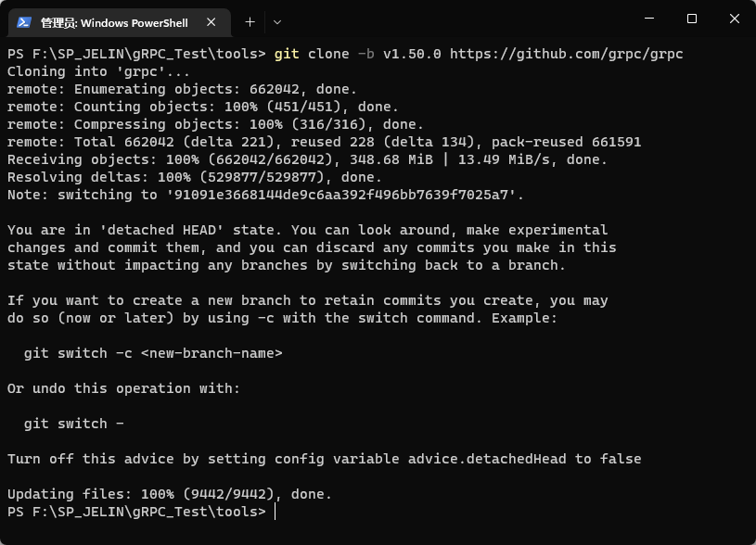Click the 'git switch -' undo line

[73, 424]
